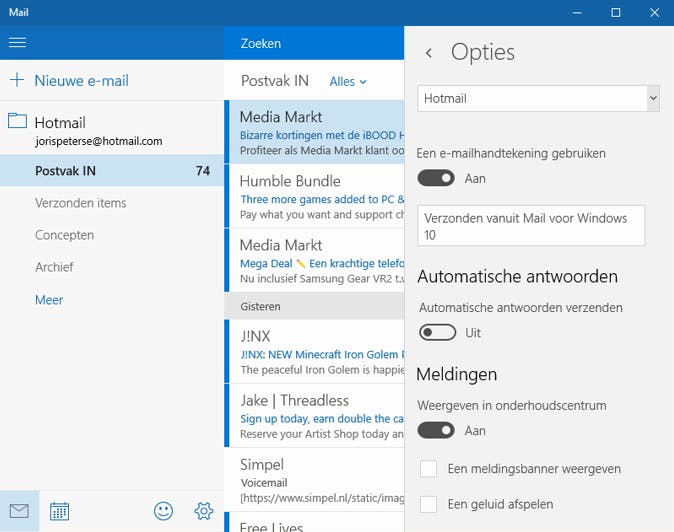Click the plus icon for new e-mail
Screen dimensions: 674x532
[x=17, y=80]
